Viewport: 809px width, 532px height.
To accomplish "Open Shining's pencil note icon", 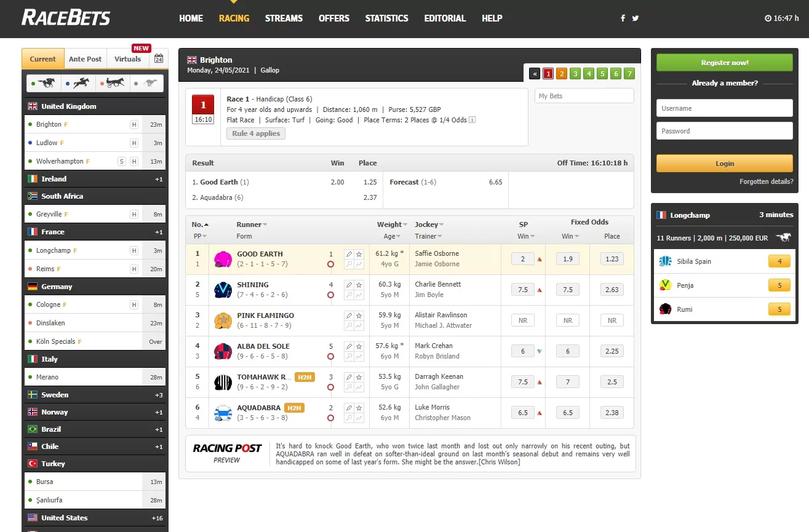I will (349, 285).
